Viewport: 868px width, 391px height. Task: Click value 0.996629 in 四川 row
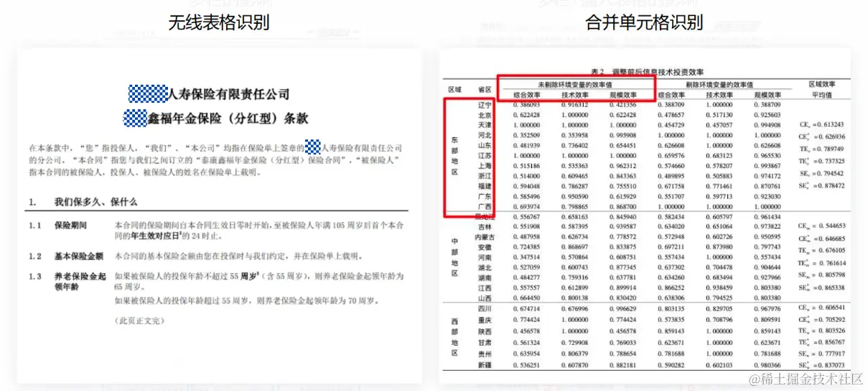tap(623, 309)
